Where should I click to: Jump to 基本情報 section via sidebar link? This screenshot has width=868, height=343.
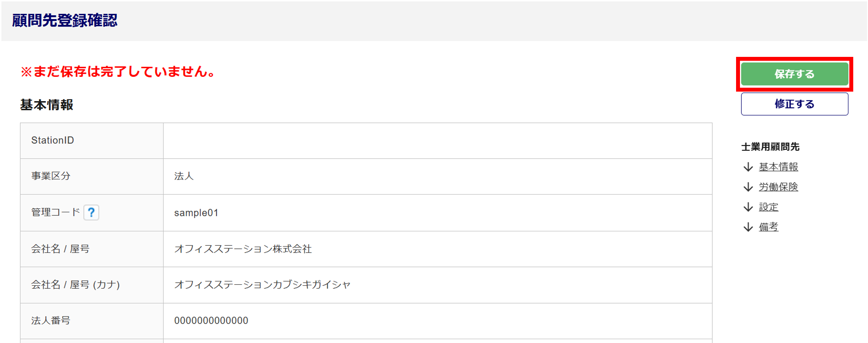coord(778,167)
